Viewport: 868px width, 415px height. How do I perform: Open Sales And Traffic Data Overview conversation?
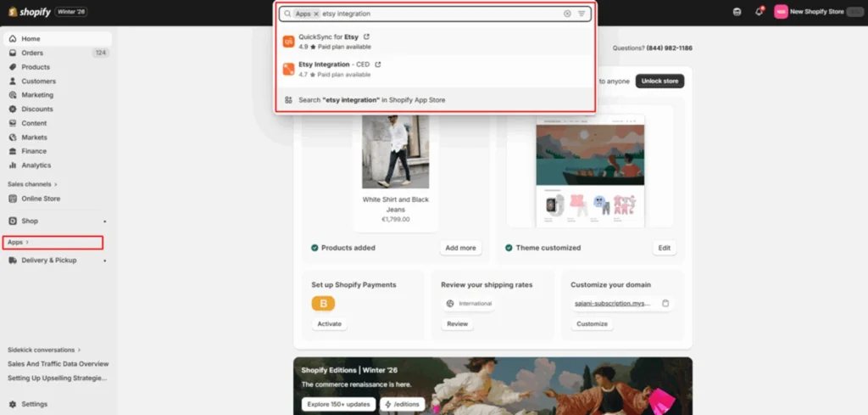coord(58,364)
